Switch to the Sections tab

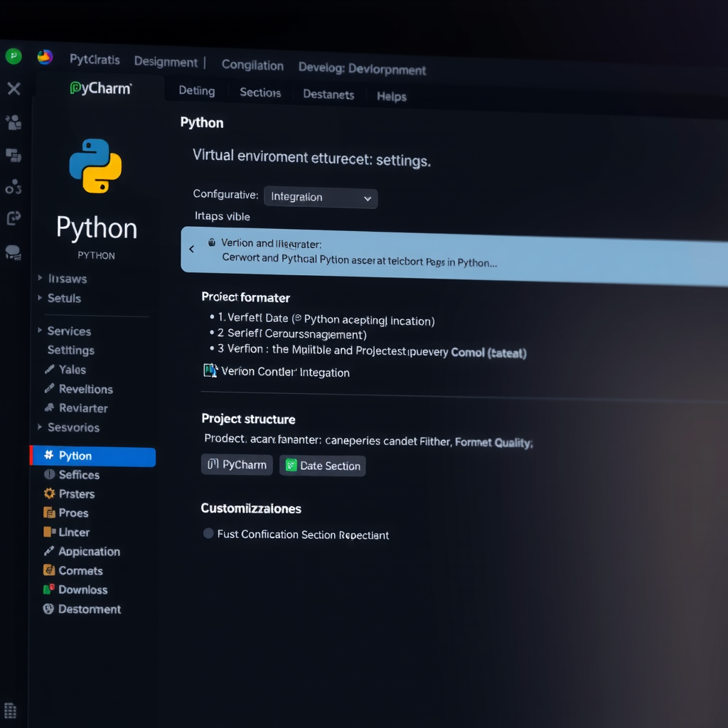[259, 92]
